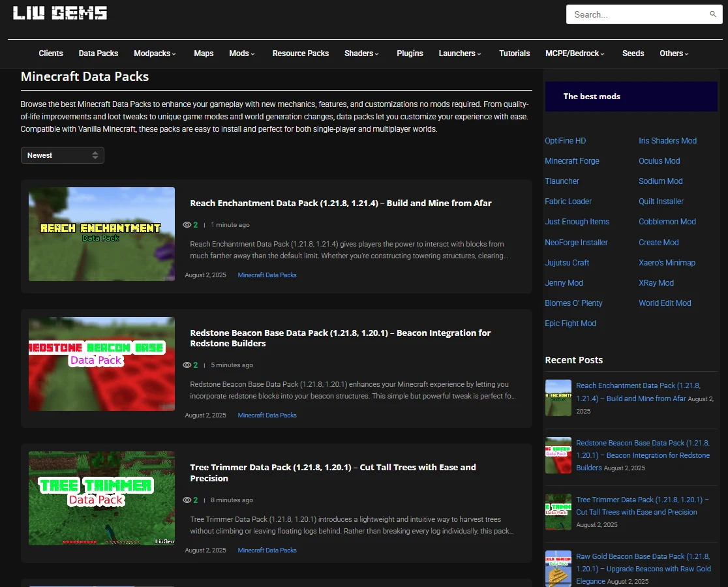The height and width of the screenshot is (587, 728).
Task: Open the Tree Trimmer Data Pack article title
Action: [x=333, y=473]
